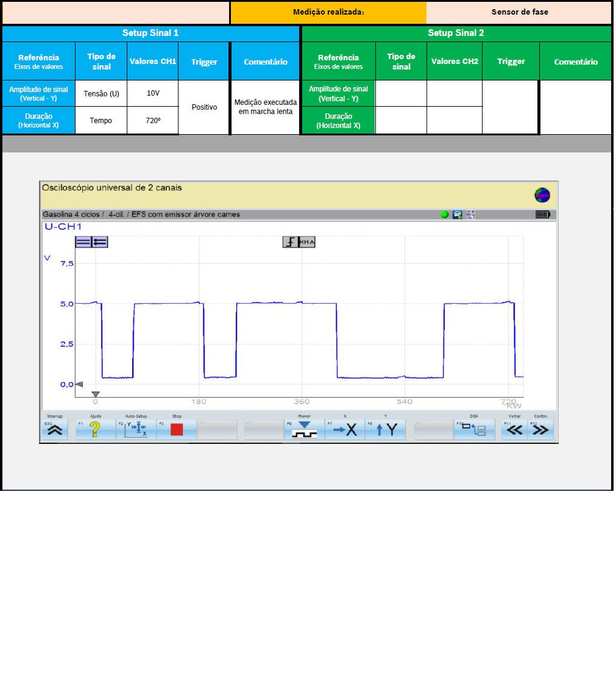Stop the measurement with red square

(x=176, y=429)
